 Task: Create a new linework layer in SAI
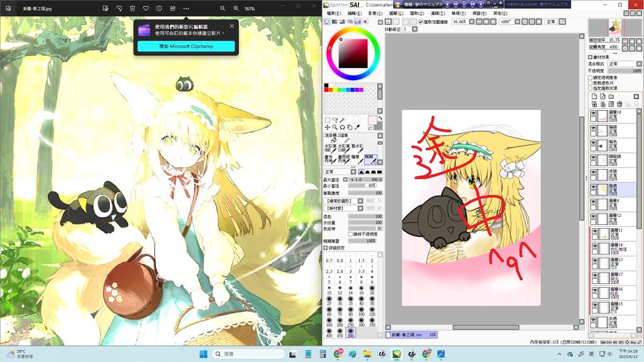coord(602,96)
